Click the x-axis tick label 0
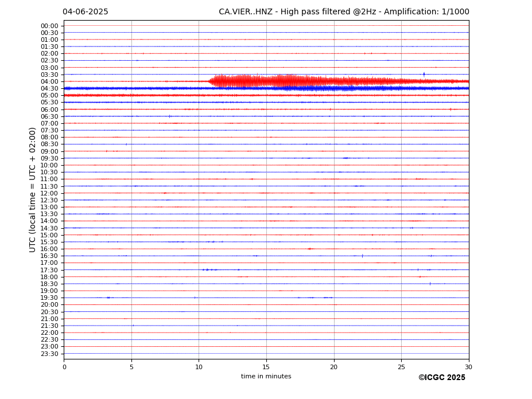Image resolution: width=532 pixels, height=399 pixels. 64,367
